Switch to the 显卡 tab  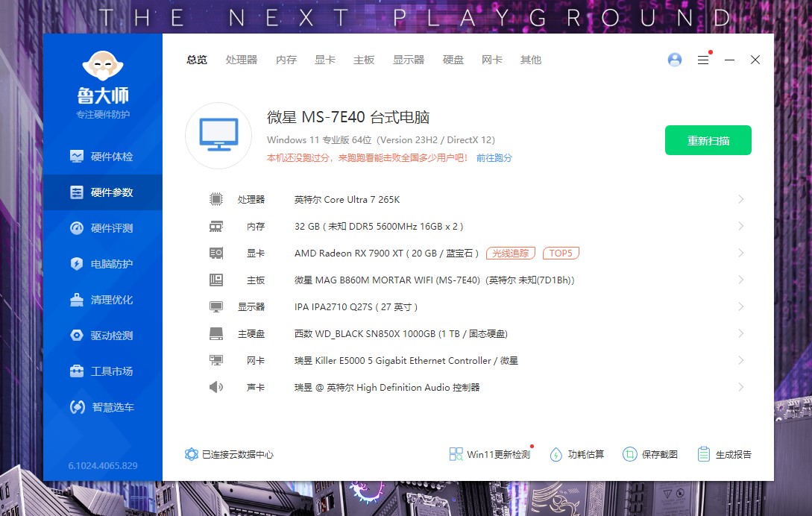[325, 60]
